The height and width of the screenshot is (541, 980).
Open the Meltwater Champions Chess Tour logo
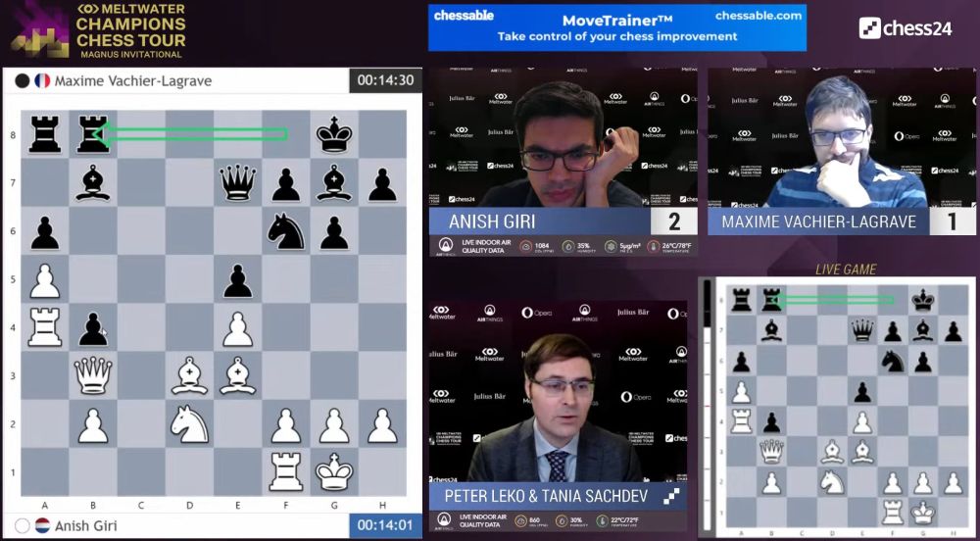[x=98, y=31]
